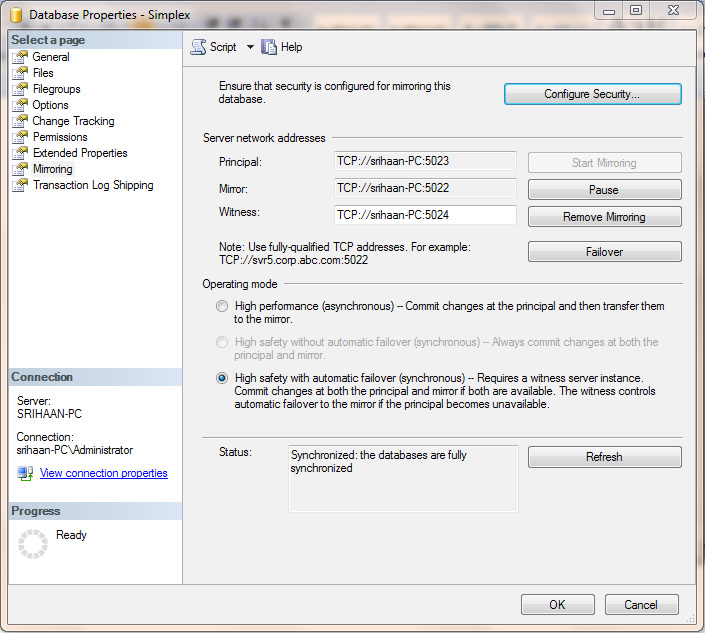
Task: Select High safety with automatic failover mode
Action: pyautogui.click(x=222, y=378)
